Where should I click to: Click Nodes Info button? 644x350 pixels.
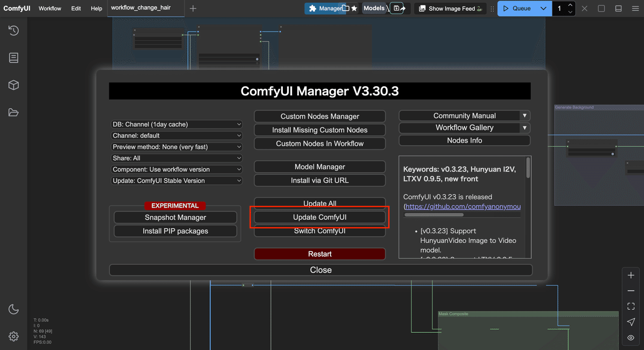click(465, 140)
